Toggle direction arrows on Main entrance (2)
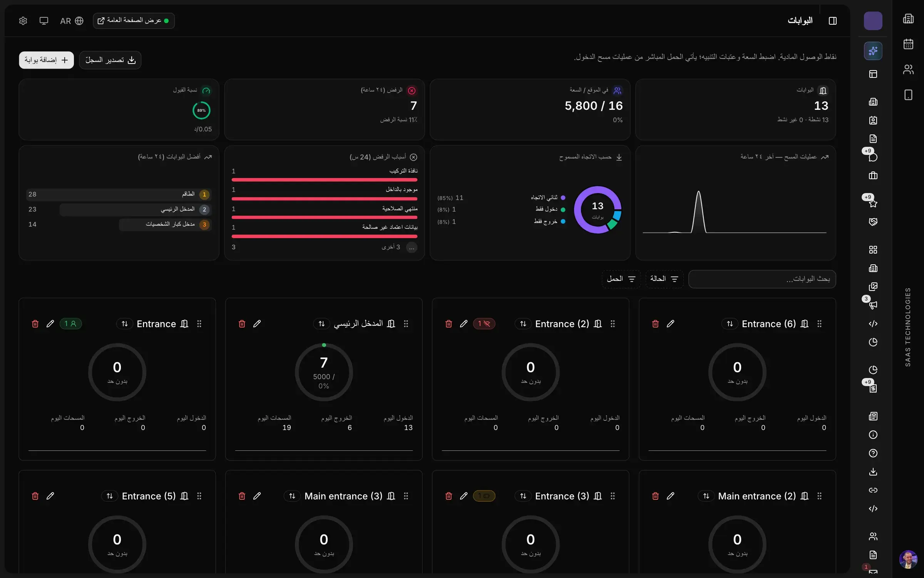The image size is (924, 578). tap(706, 496)
